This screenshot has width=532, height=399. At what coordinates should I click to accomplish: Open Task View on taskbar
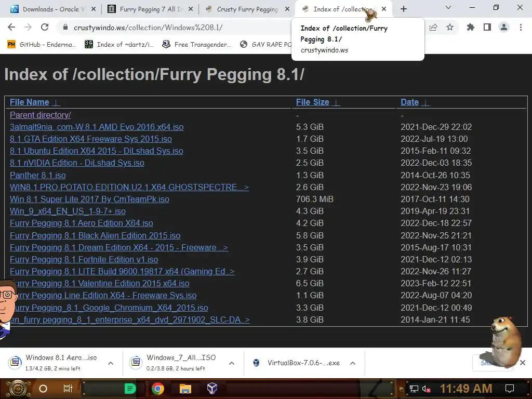click(x=68, y=389)
